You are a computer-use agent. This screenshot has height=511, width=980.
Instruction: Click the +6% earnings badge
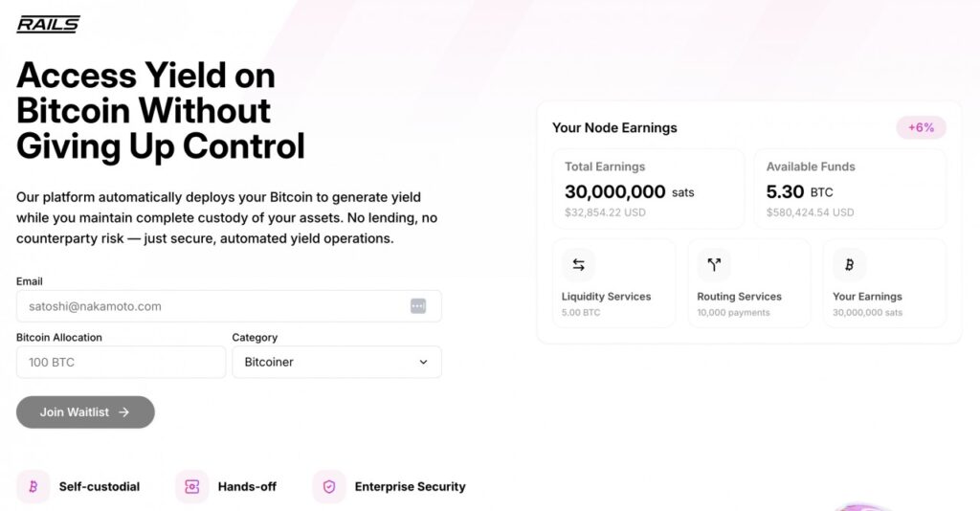click(921, 127)
